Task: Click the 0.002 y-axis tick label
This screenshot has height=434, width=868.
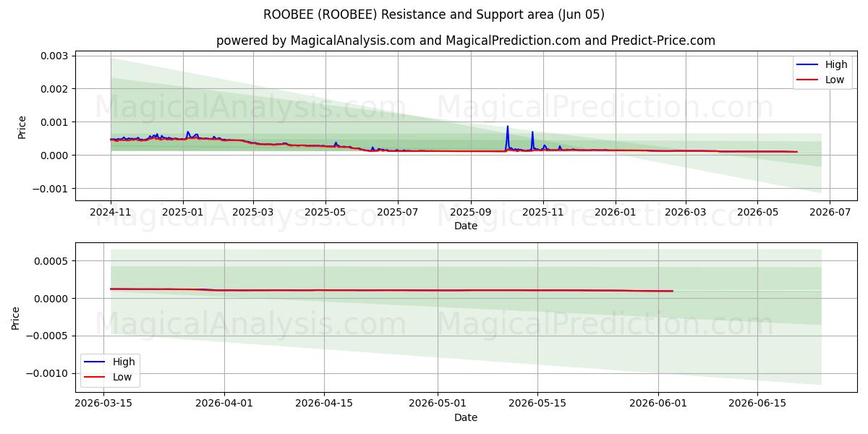Action: click(x=55, y=89)
